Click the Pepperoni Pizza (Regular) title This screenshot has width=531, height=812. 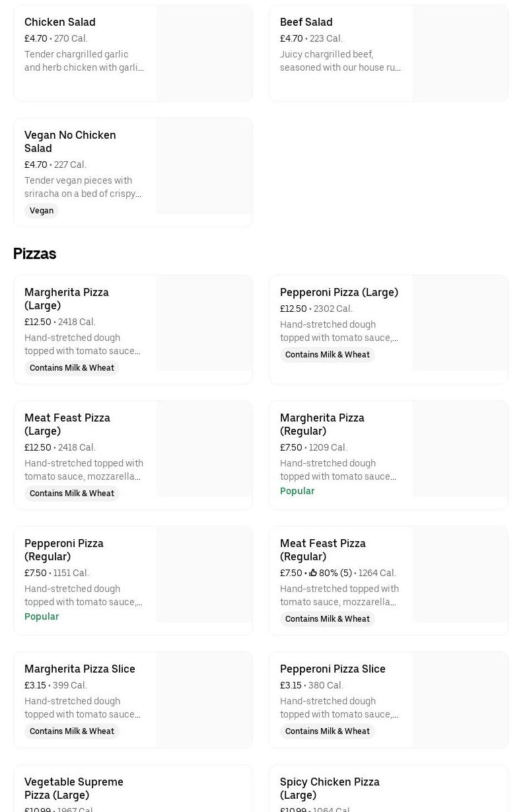64,550
